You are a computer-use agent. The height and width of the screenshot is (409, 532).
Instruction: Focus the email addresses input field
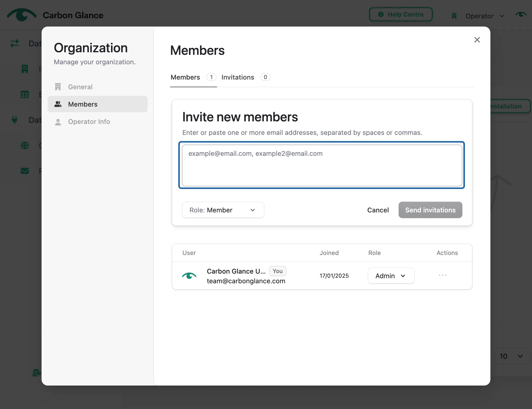[x=322, y=165]
